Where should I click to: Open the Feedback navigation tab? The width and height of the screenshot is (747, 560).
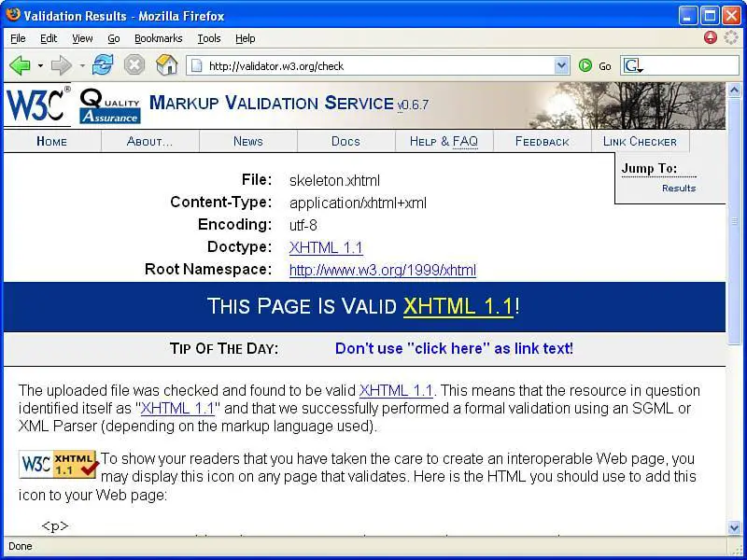(543, 142)
